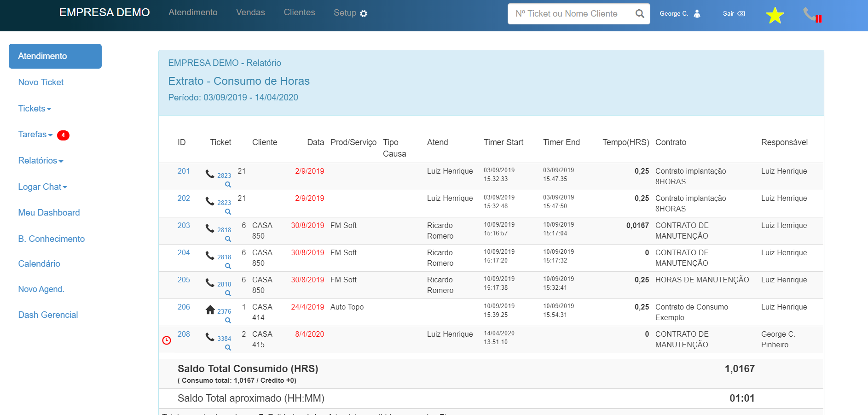
Task: Click the magnifier under ticket 2823 in row 202
Action: [228, 212]
